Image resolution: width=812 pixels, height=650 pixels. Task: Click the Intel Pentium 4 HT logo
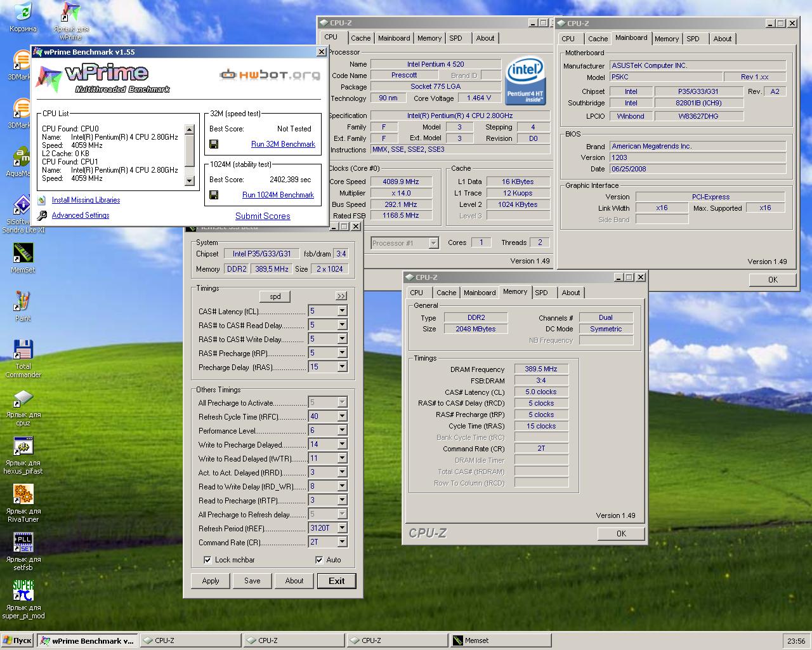click(525, 81)
